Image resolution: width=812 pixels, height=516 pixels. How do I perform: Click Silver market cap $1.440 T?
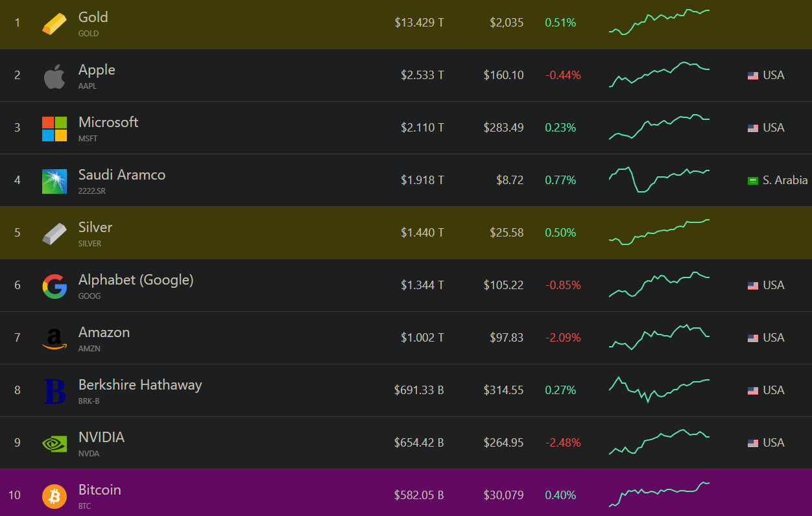(x=422, y=233)
